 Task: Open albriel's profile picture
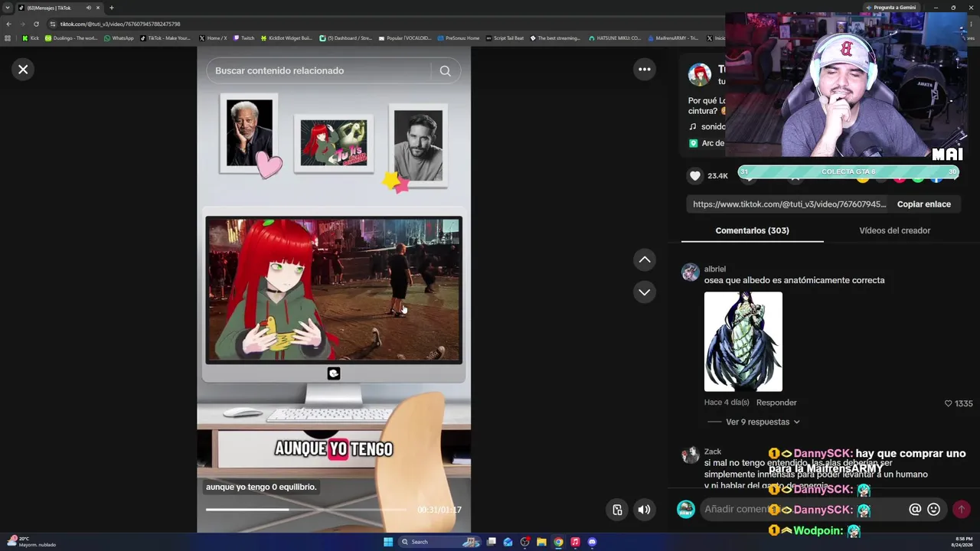point(691,272)
